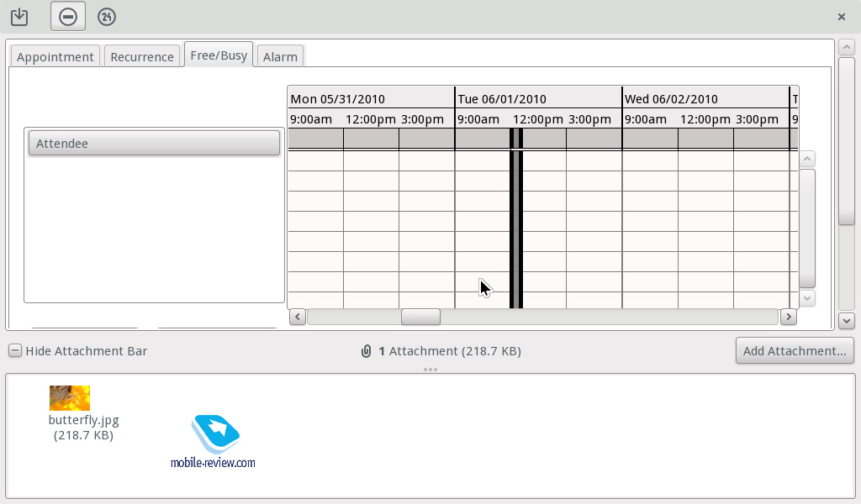Viewport: 861px width, 504px height.
Task: Open the Recurrence tab
Action: click(x=142, y=56)
